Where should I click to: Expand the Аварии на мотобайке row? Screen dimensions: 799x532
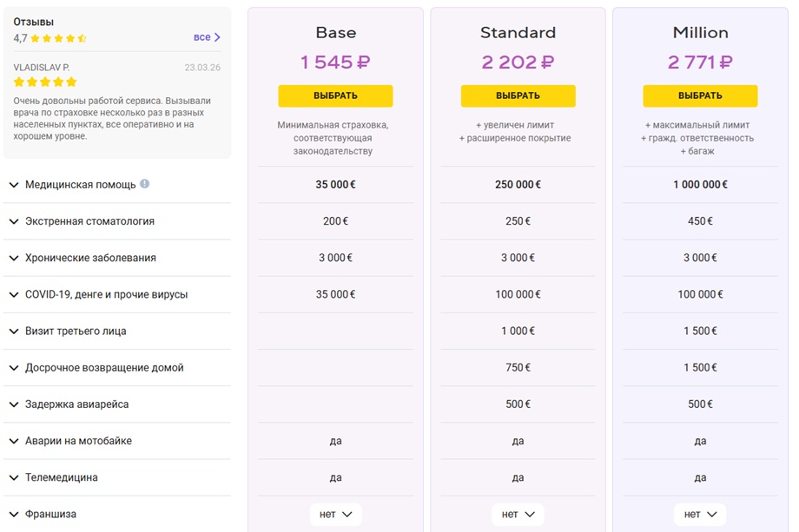coord(116,442)
